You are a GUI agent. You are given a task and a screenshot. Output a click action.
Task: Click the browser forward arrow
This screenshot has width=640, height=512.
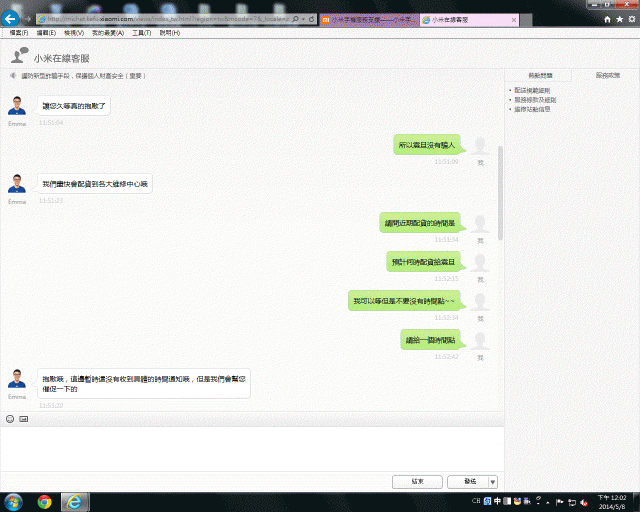[27, 19]
